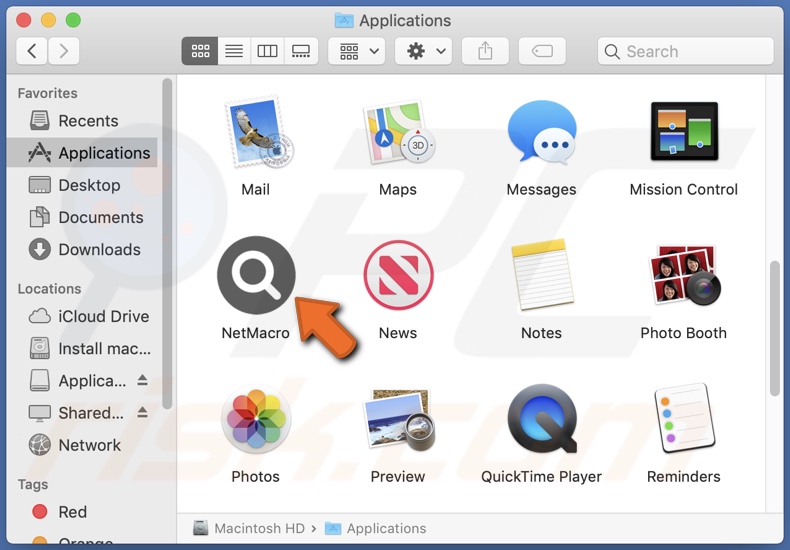Click the Edit Tags toolbar button
The height and width of the screenshot is (550, 790).
tap(542, 51)
